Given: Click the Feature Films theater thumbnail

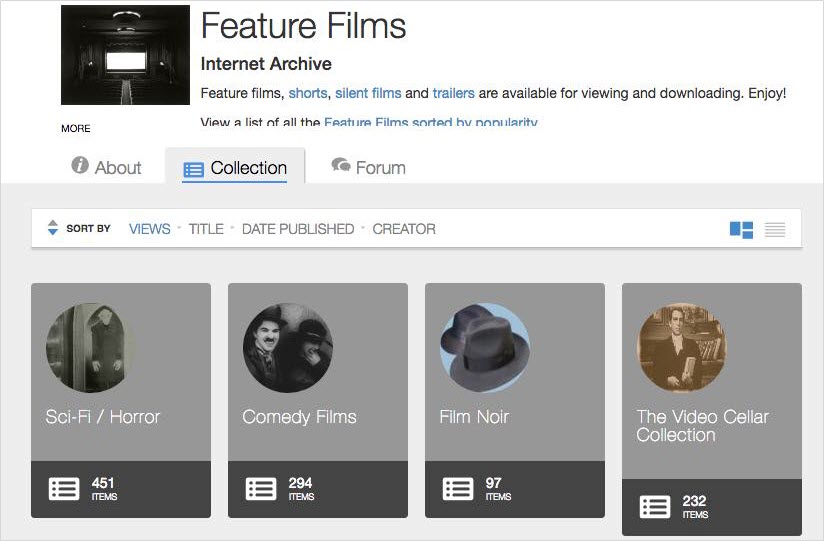Looking at the screenshot, I should point(125,55).
